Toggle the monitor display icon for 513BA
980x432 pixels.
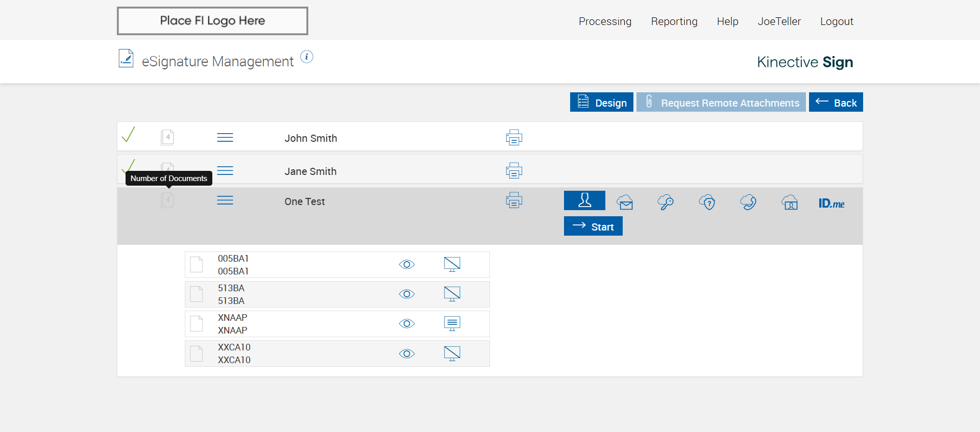click(452, 294)
